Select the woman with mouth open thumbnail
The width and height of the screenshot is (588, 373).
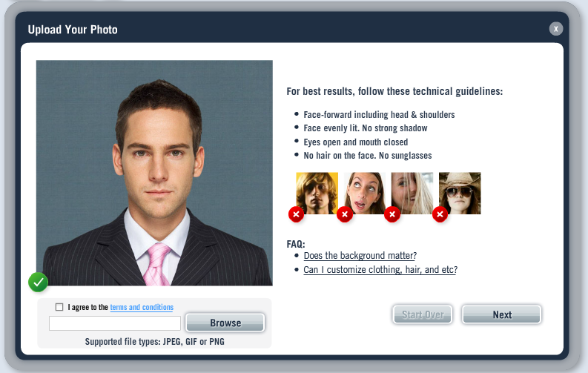point(365,193)
